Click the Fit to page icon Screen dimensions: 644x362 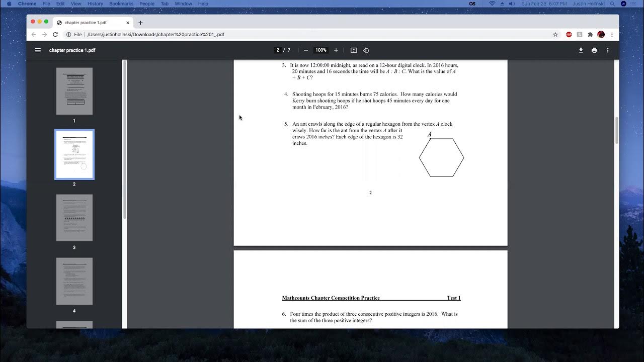tap(354, 50)
